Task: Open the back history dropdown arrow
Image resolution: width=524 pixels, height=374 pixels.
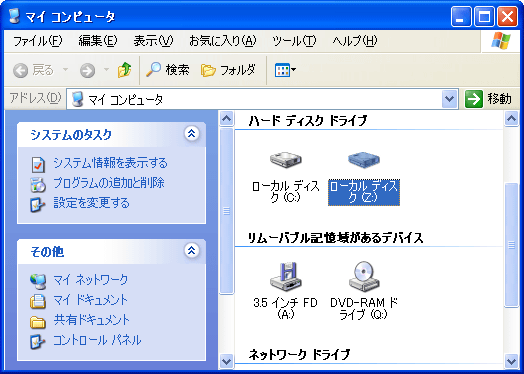Action: 66,70
